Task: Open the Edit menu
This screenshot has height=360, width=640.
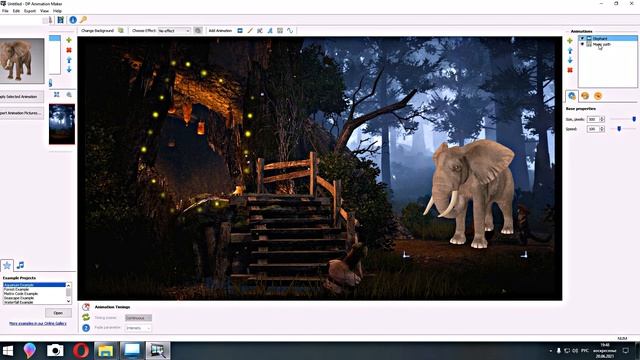Action: 16,11
